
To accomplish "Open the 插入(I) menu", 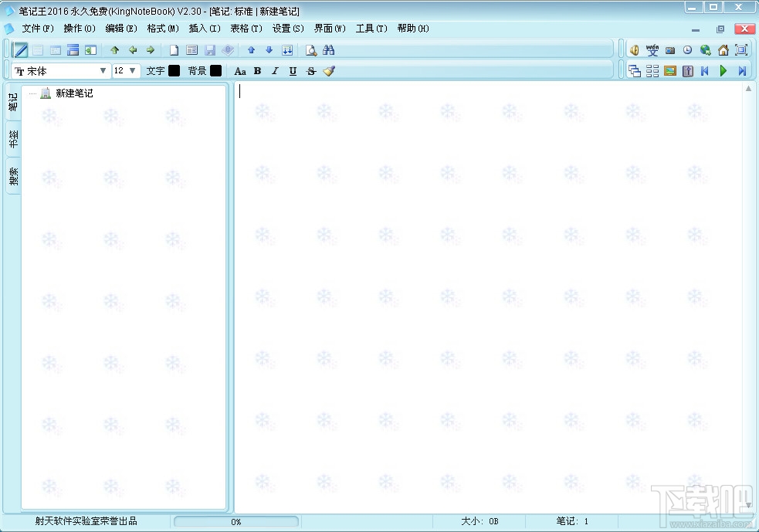I will pos(205,29).
